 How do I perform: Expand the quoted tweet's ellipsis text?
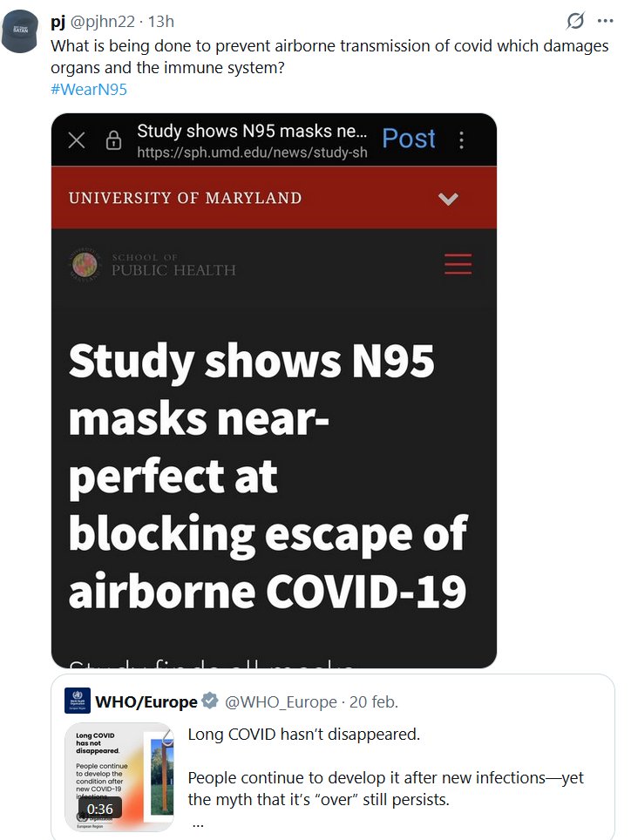coord(198,823)
